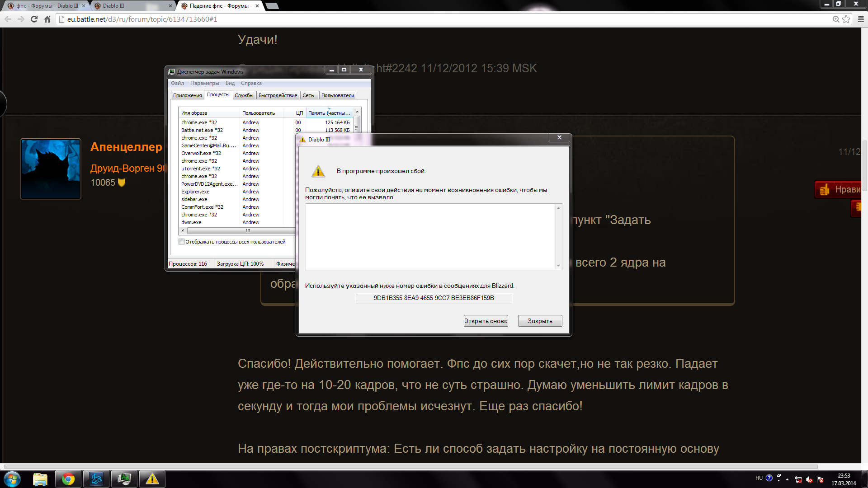Open Справка menu in Task Manager
The image size is (868, 488).
(251, 83)
